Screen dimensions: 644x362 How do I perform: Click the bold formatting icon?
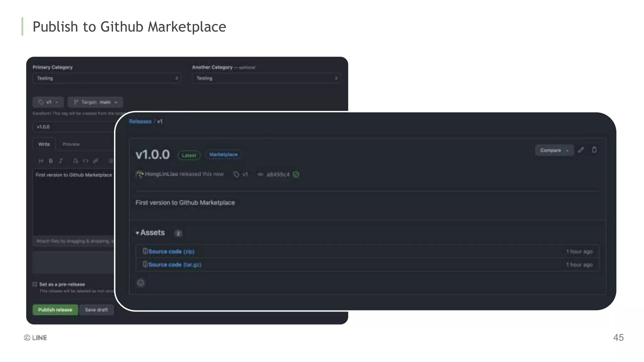click(51, 161)
